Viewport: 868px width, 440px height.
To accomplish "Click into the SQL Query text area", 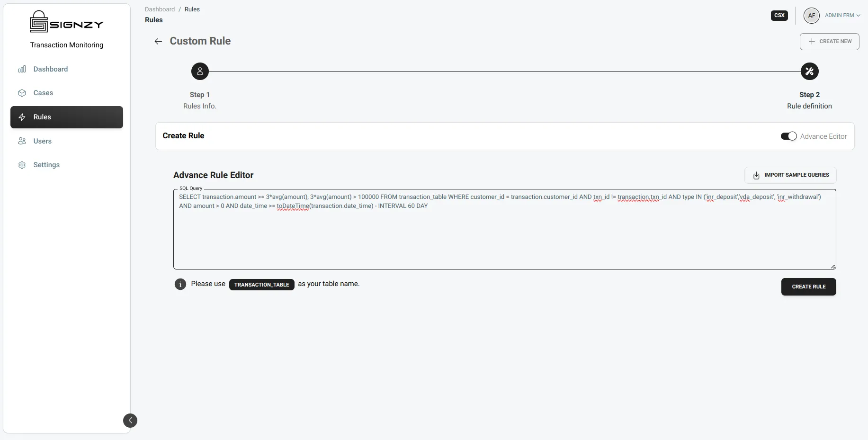I will coord(505,230).
